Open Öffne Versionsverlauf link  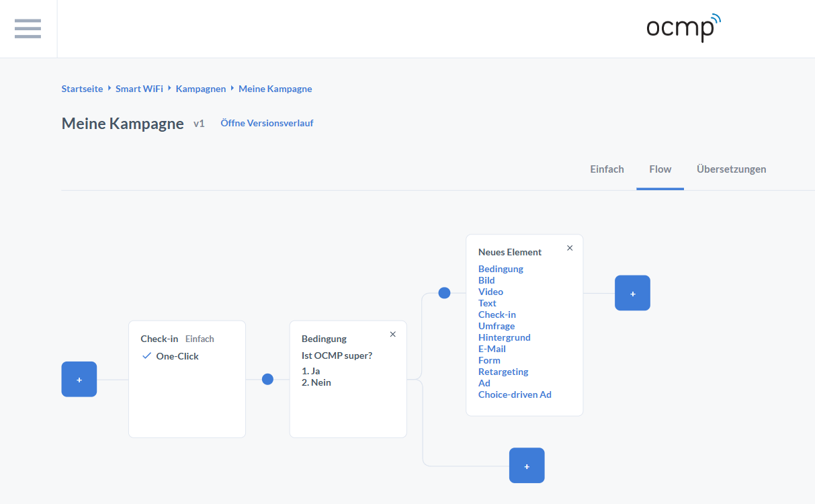pyautogui.click(x=267, y=124)
